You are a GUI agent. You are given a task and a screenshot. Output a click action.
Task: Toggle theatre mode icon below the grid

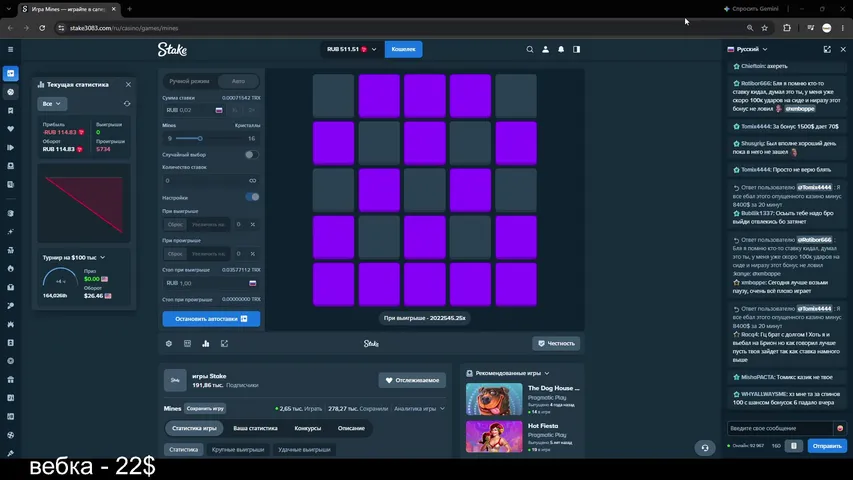tap(187, 343)
